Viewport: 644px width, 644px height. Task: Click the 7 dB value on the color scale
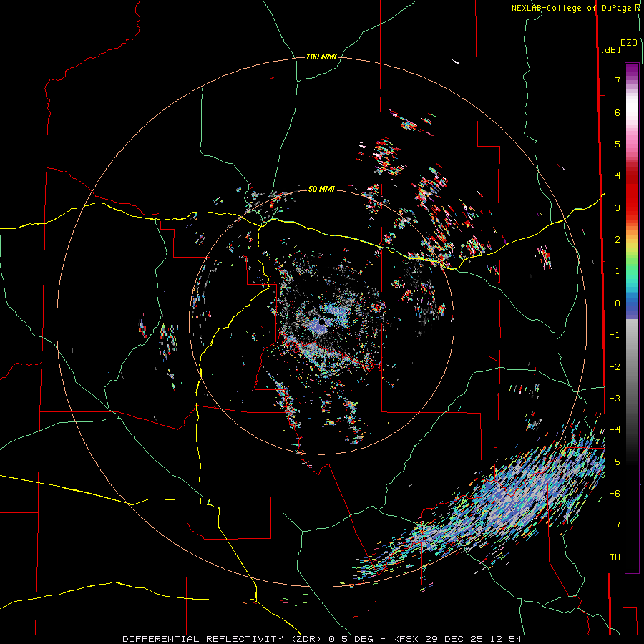618,80
